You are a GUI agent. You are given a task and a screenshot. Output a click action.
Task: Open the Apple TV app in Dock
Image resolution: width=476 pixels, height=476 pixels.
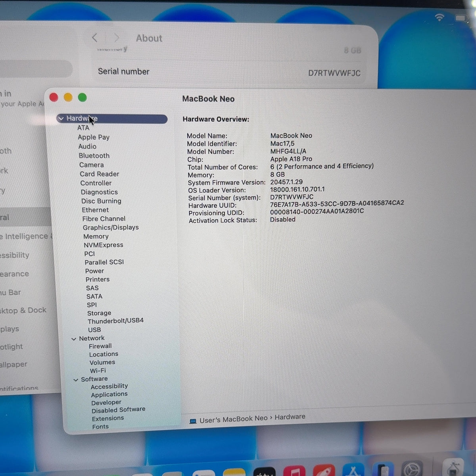coord(265,472)
